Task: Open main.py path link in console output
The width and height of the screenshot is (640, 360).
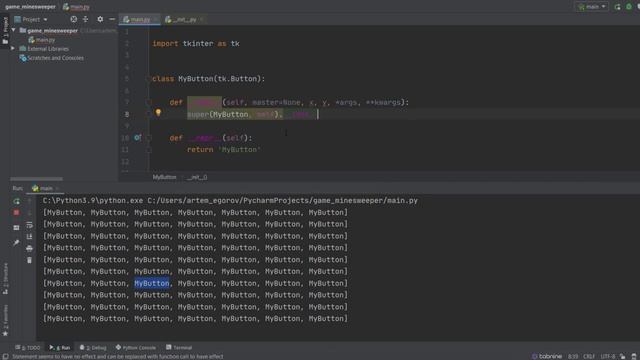Action: [x=282, y=201]
